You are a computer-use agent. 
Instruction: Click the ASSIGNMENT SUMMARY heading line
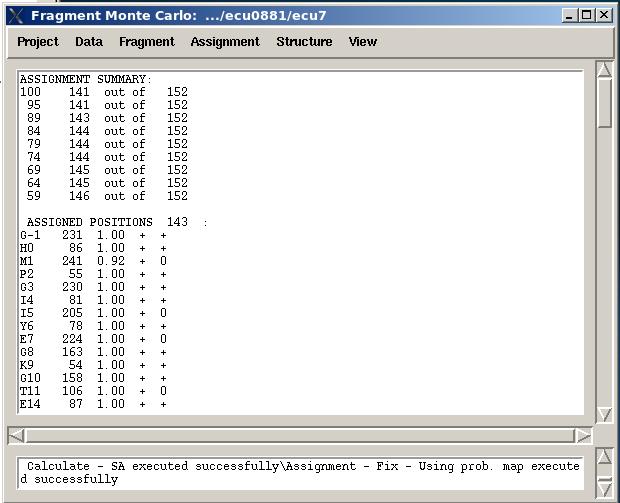click(85, 79)
